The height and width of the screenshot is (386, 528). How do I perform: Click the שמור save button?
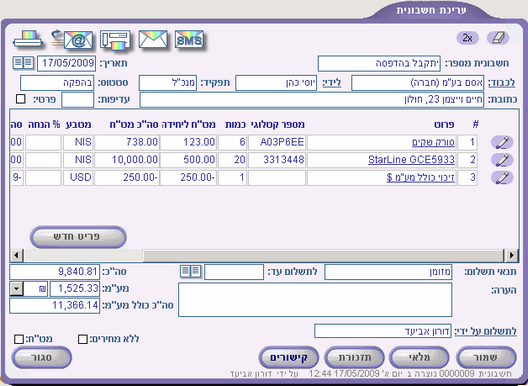click(x=486, y=357)
